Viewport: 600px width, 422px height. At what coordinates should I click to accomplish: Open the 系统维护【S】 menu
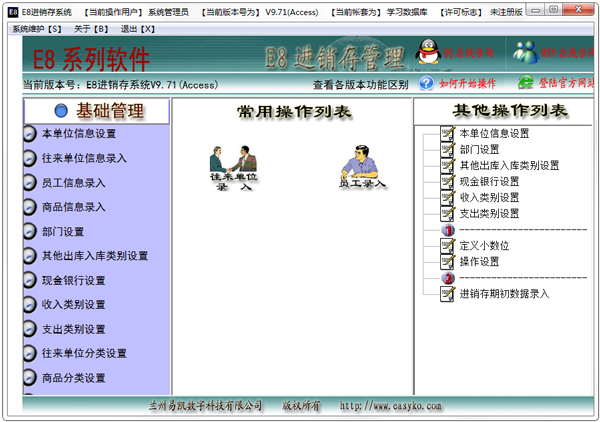click(x=37, y=29)
